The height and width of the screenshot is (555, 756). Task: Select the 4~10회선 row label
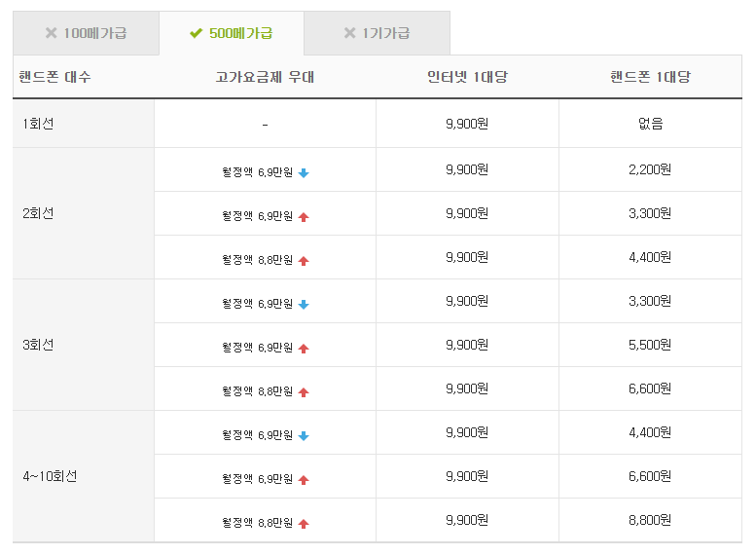[x=50, y=476]
